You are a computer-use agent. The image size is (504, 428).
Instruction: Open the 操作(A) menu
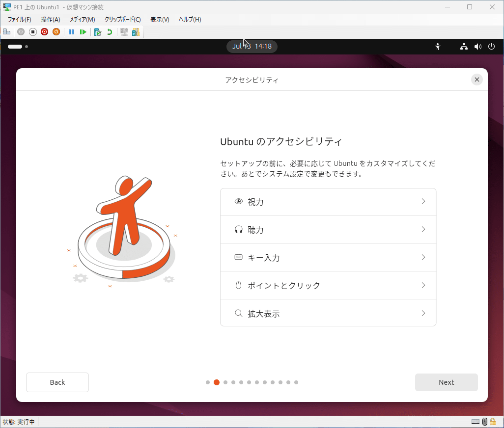[x=51, y=20]
